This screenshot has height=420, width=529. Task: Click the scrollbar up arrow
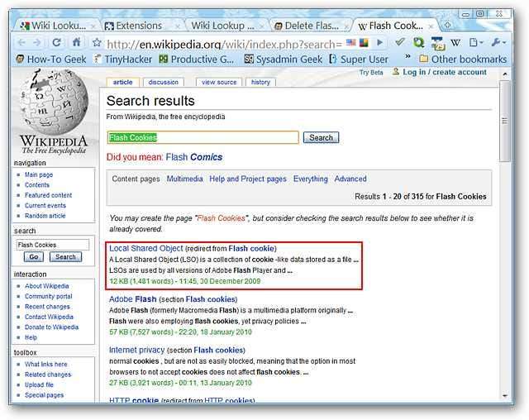[x=505, y=74]
